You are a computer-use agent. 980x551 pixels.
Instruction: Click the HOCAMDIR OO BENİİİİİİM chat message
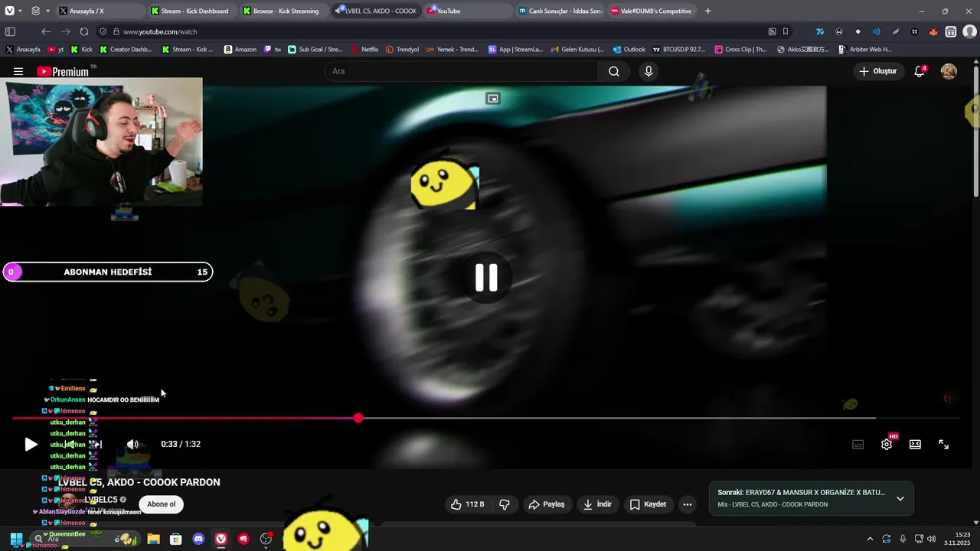[123, 399]
